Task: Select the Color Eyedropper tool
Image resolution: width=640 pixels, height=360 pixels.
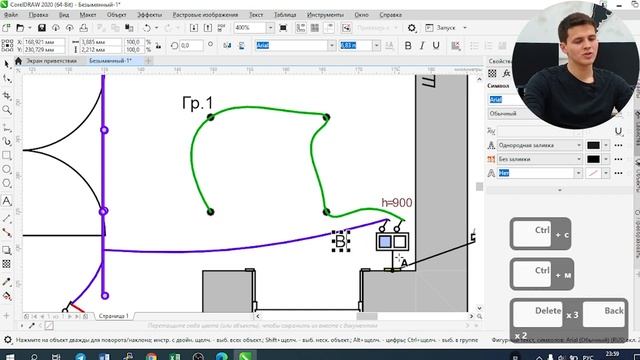Action: point(7,282)
